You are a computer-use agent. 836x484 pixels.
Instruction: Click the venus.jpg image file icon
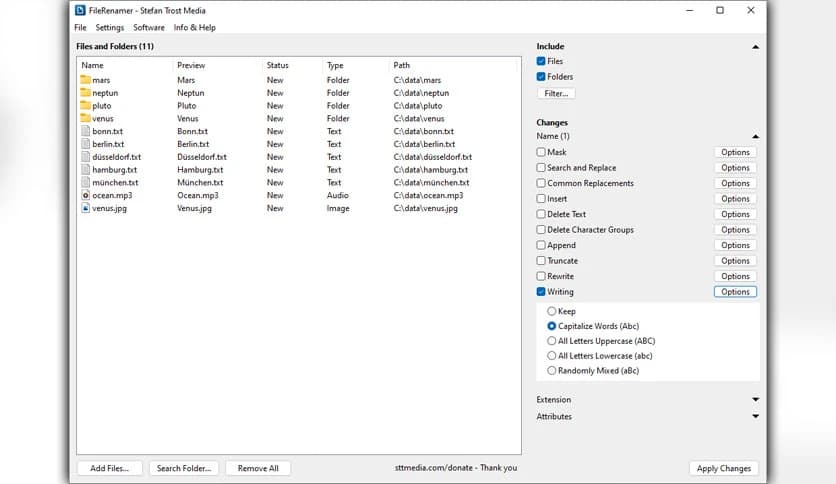click(85, 208)
